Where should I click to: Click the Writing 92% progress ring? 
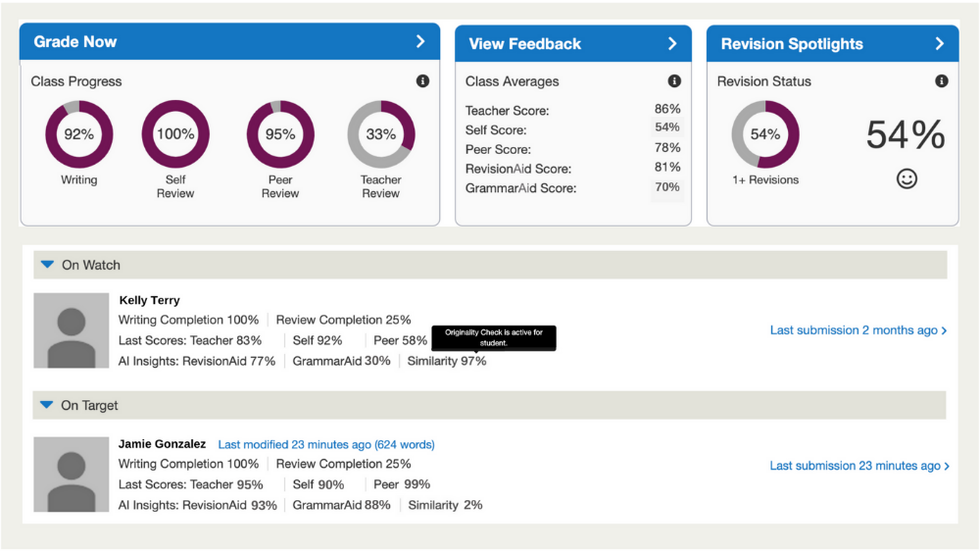click(78, 134)
